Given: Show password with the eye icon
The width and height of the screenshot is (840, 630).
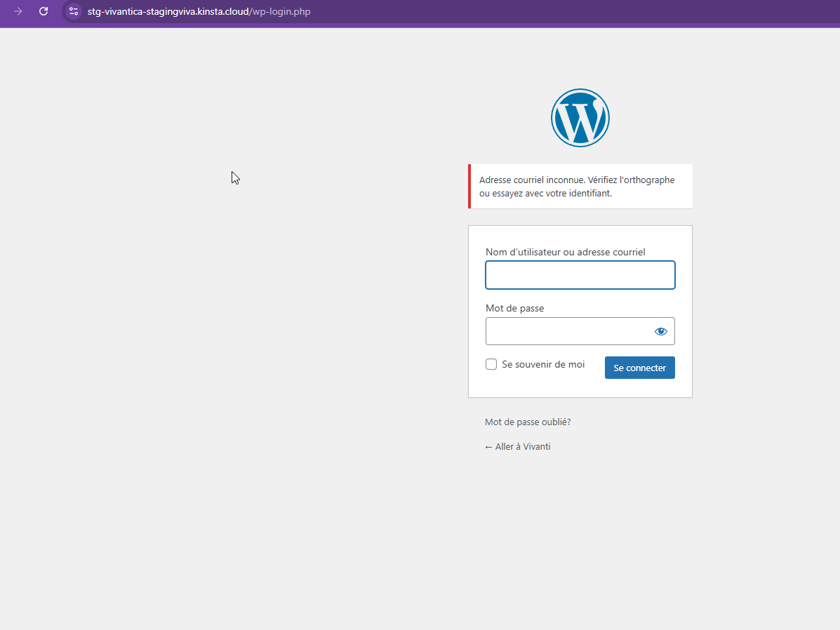Looking at the screenshot, I should pos(661,332).
